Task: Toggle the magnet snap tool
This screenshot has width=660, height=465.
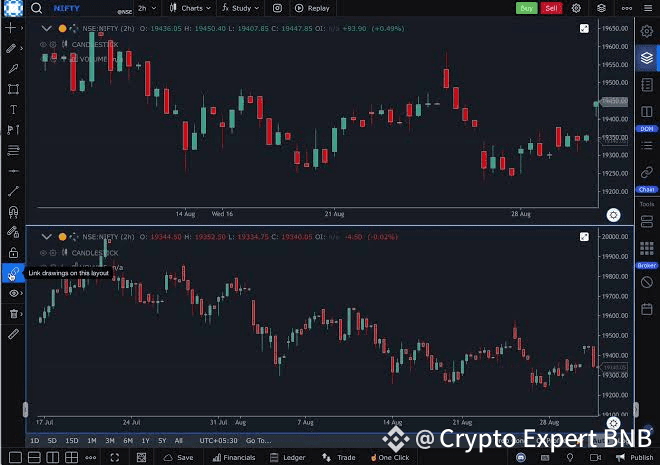Action: 13,211
